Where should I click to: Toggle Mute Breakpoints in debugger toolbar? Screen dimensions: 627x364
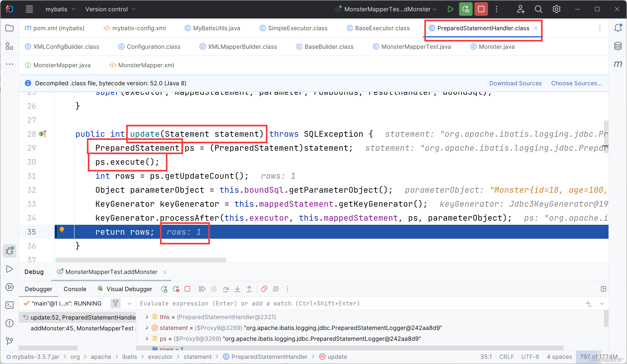pos(276,289)
